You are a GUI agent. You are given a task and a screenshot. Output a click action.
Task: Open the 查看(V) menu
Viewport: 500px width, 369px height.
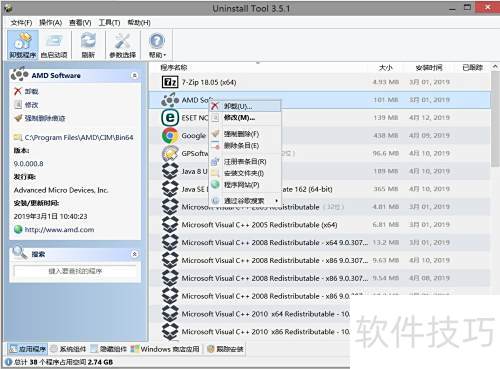click(x=80, y=23)
